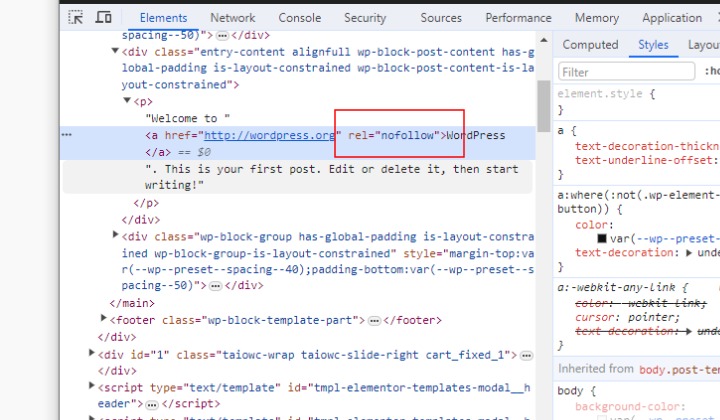Click the "This is your first post" text node

332,177
